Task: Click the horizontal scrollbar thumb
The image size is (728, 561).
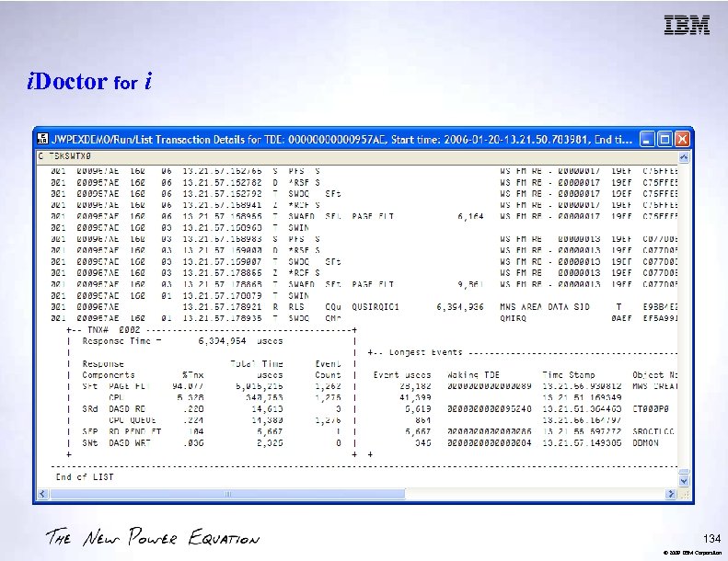Action: pyautogui.click(x=227, y=494)
